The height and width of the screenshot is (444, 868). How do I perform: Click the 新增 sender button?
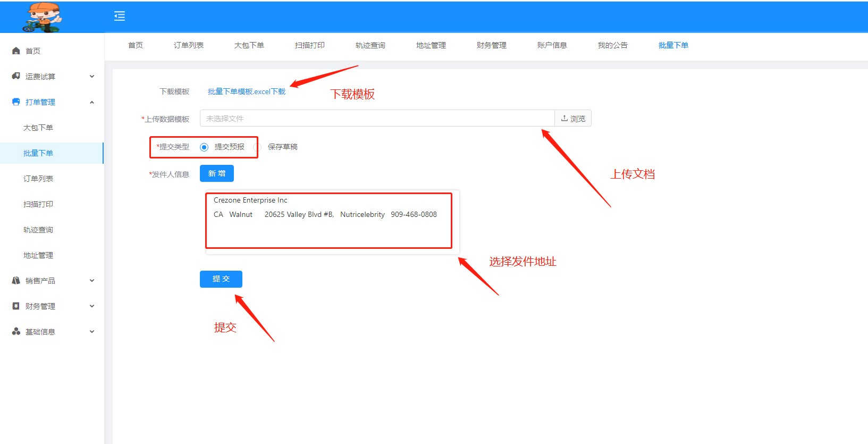(x=217, y=173)
